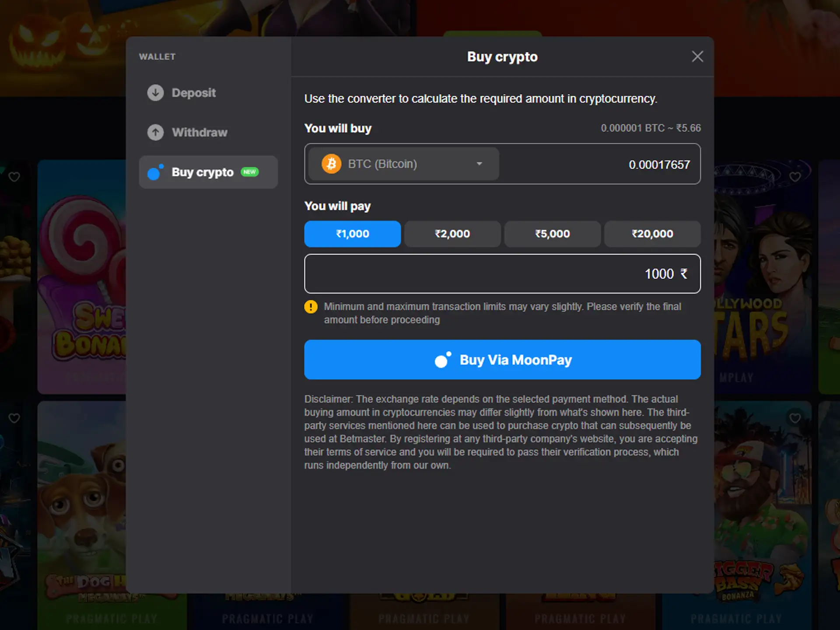
Task: Click the Bitcoin BTC icon in selector
Action: (330, 164)
